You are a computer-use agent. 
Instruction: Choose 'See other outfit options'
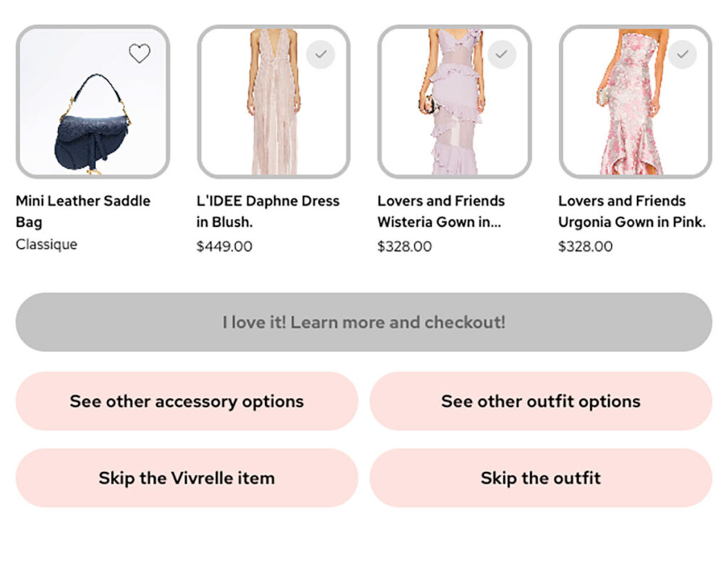[x=541, y=402]
